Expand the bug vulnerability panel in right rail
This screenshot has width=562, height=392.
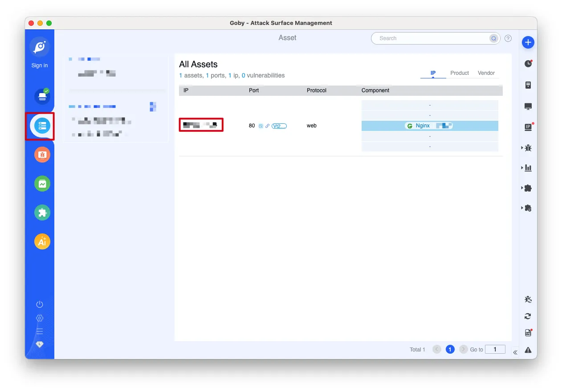click(x=528, y=148)
